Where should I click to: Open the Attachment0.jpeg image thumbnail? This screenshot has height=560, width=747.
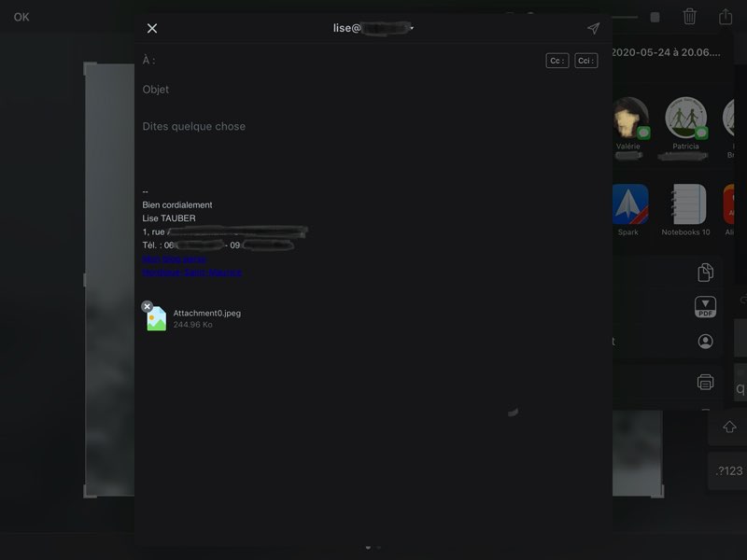[157, 319]
